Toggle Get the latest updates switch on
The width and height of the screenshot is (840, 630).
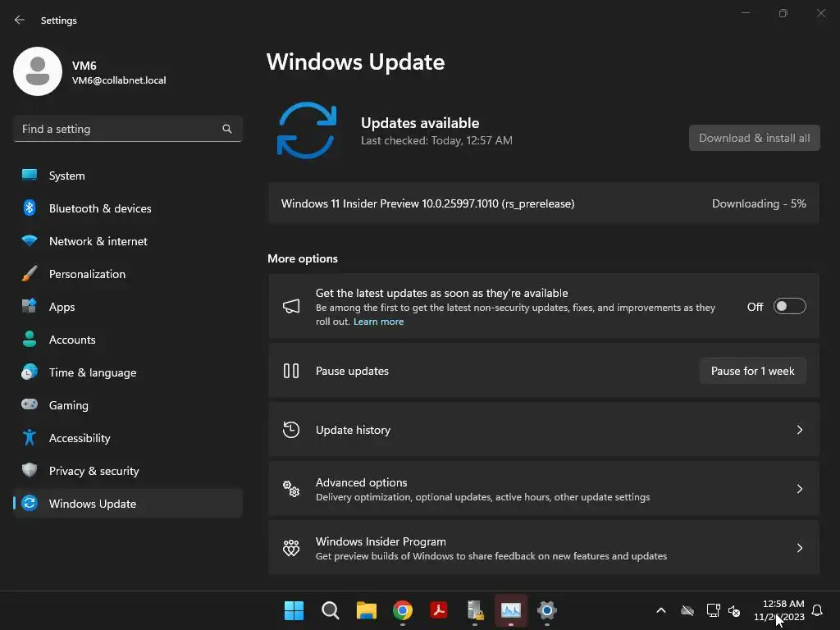pyautogui.click(x=790, y=307)
